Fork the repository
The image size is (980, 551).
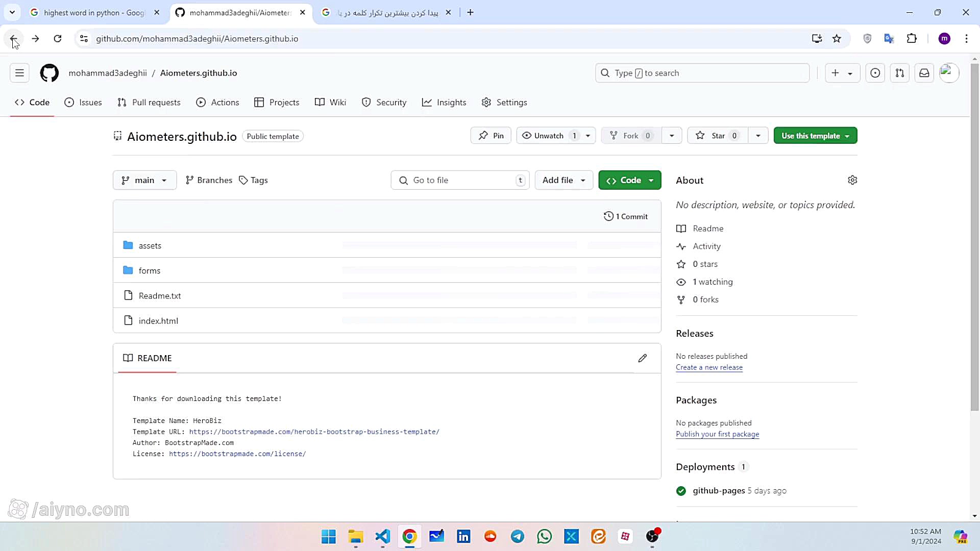[631, 136]
